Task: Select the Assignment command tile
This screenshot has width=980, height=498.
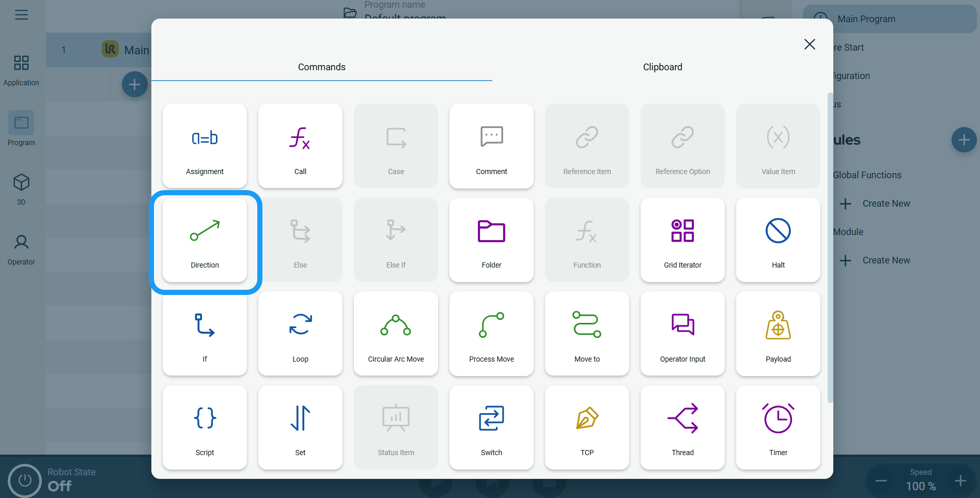Action: (205, 146)
